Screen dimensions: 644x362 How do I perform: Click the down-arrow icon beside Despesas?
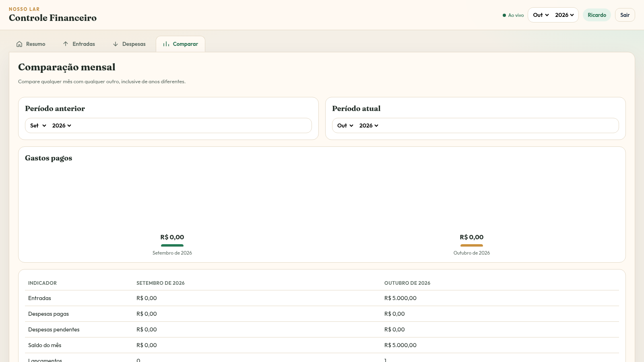click(116, 44)
